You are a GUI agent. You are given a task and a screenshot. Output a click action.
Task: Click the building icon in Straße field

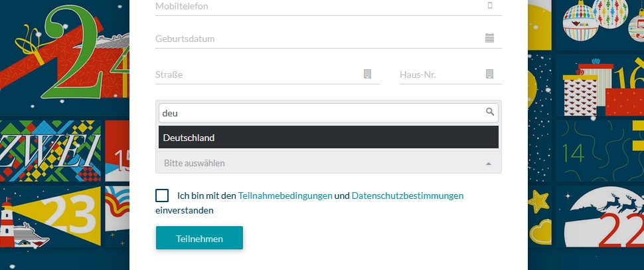pos(367,74)
